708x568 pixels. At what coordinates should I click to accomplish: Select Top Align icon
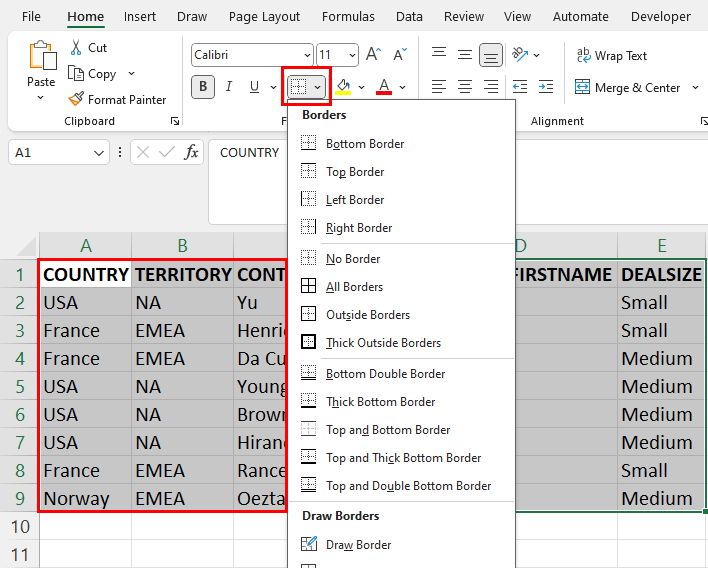coord(439,55)
